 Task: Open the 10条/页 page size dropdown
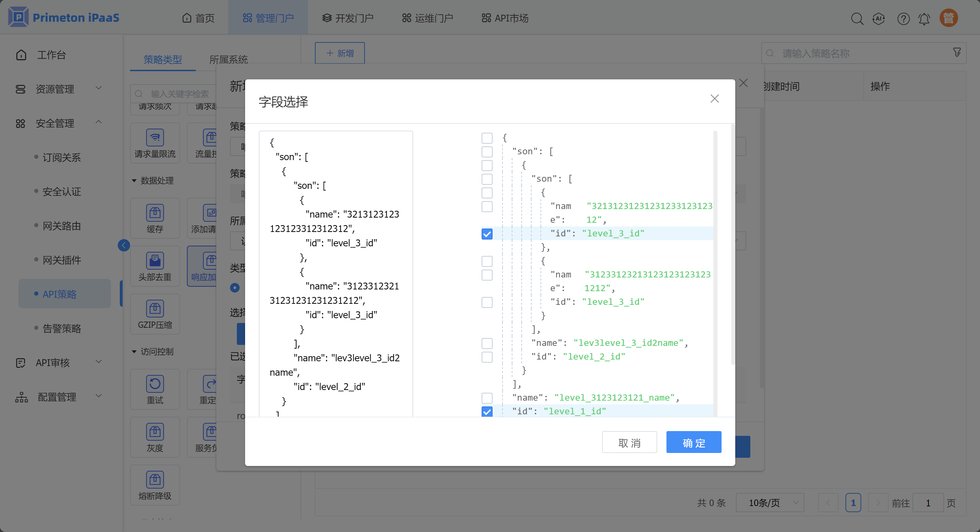tap(770, 503)
